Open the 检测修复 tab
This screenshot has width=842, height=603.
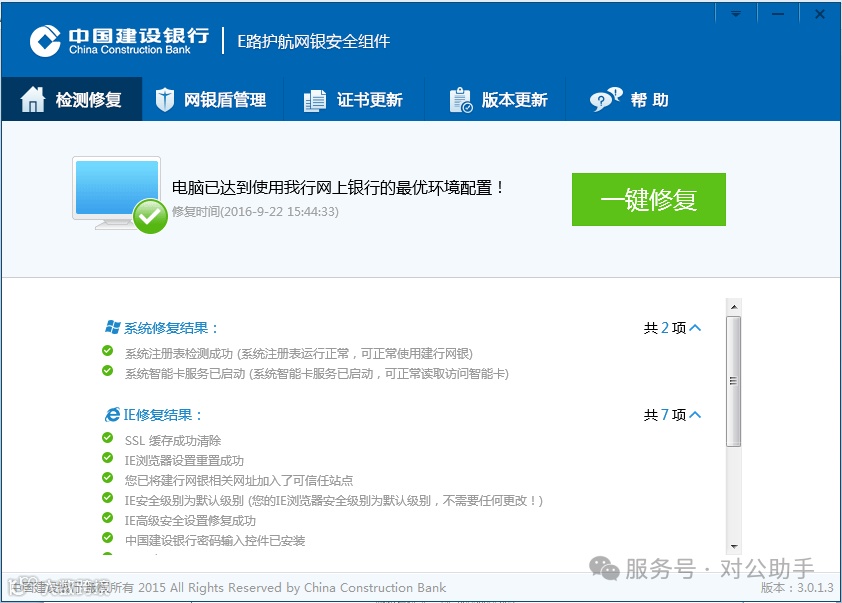click(71, 99)
